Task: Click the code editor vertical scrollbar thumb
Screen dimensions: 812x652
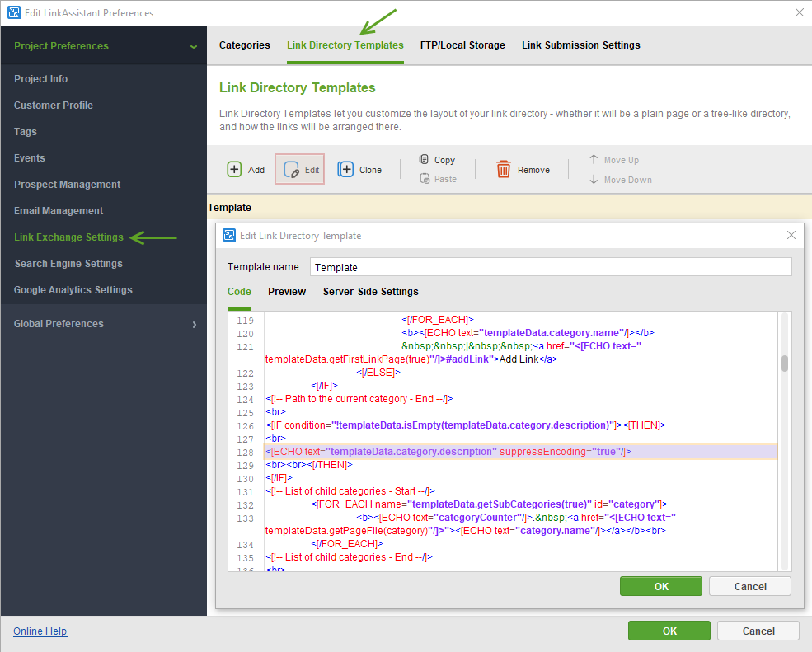Action: pos(785,363)
